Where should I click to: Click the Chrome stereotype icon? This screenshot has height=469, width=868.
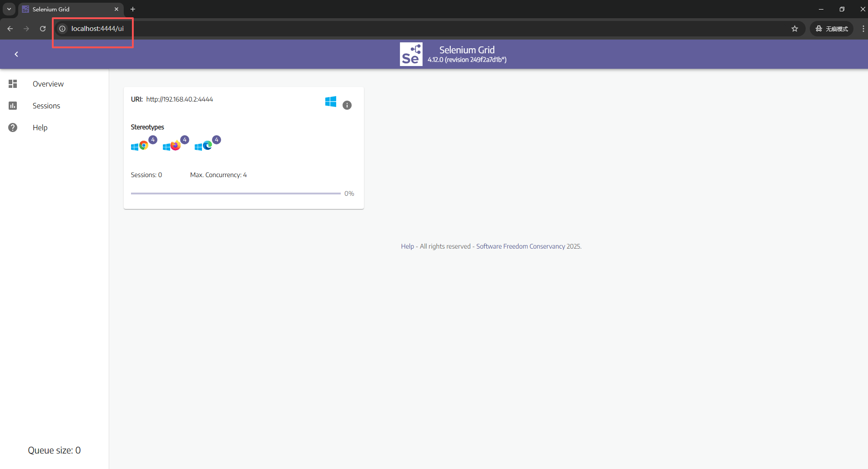(x=143, y=146)
